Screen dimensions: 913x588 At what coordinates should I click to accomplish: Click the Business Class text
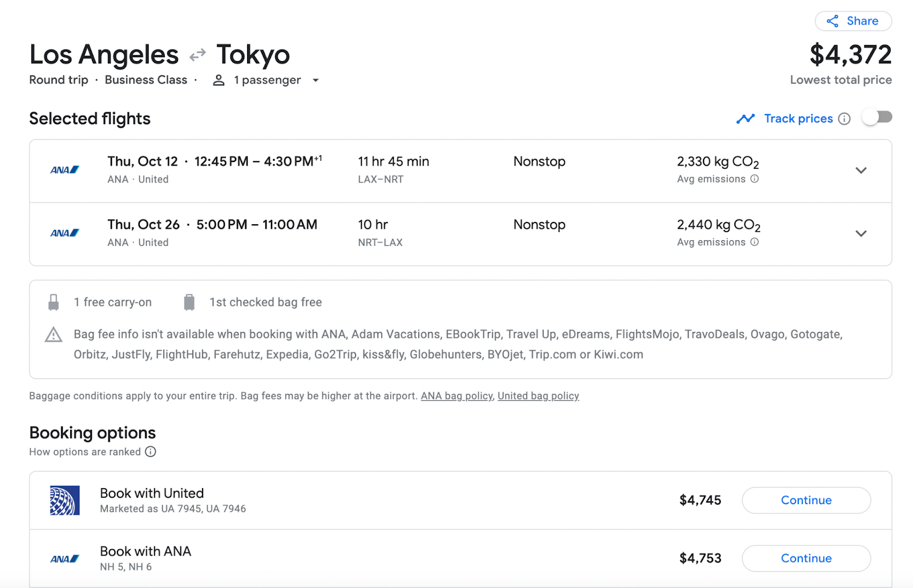(x=146, y=80)
